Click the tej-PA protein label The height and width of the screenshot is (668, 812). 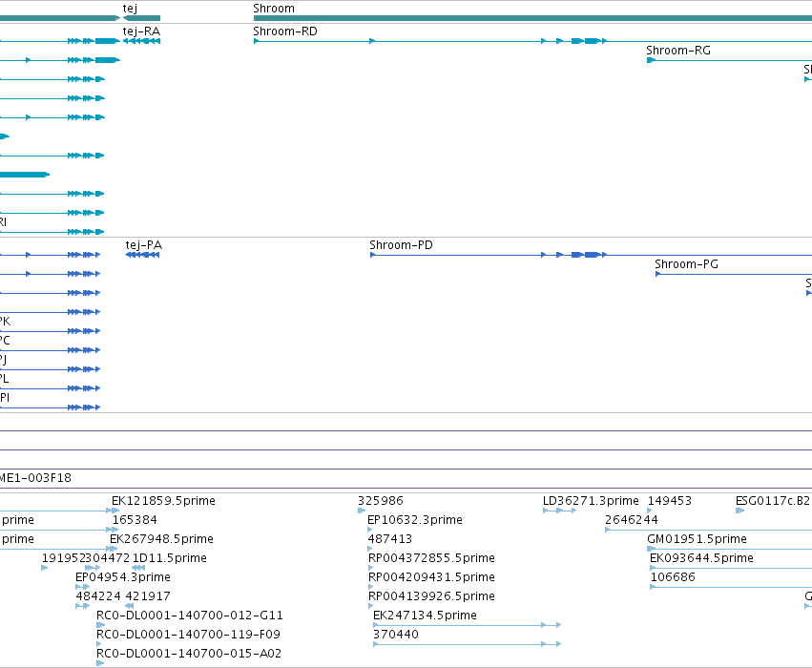click(143, 245)
